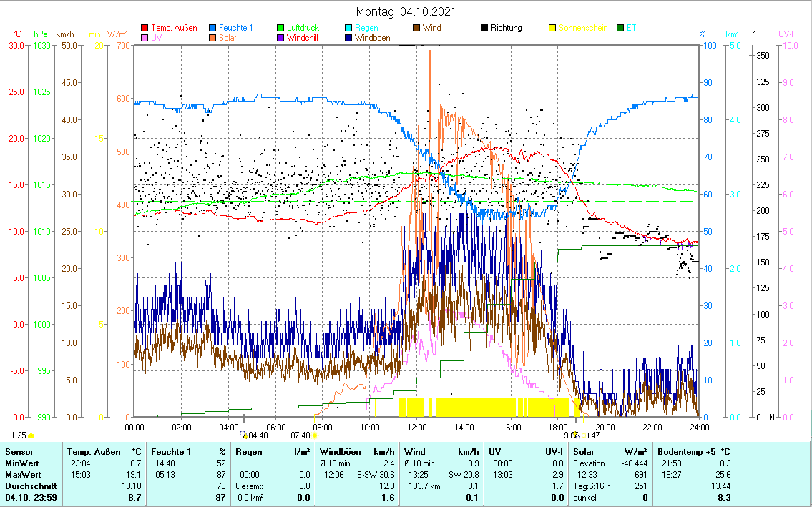Screen dimensions: 812x507
Task: Click the purple Windchill legend square
Action: coord(280,38)
